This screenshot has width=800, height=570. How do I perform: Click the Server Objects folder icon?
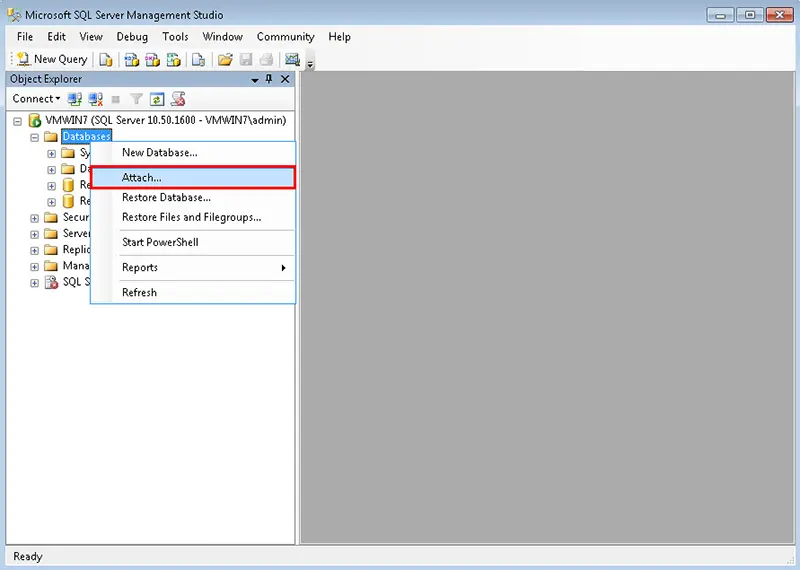click(51, 234)
